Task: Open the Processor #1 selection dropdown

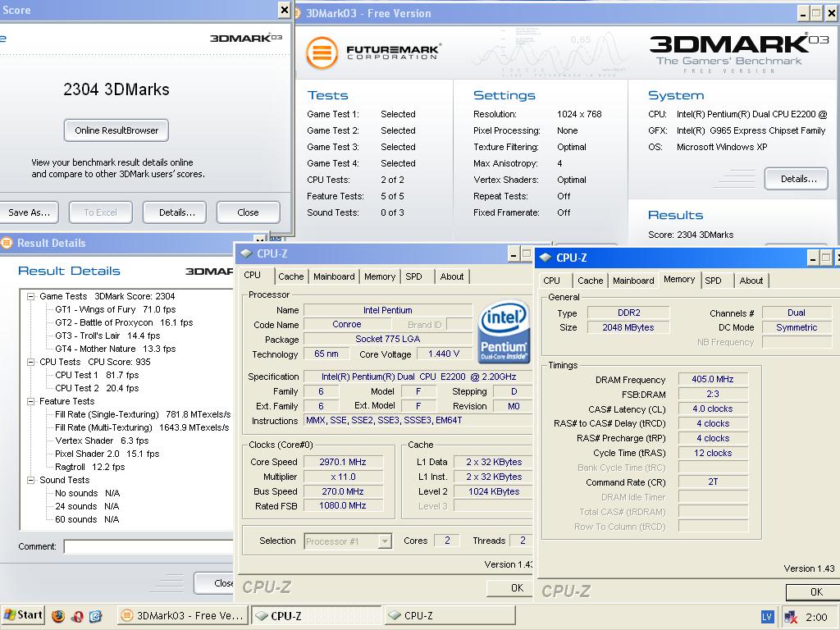Action: point(385,541)
